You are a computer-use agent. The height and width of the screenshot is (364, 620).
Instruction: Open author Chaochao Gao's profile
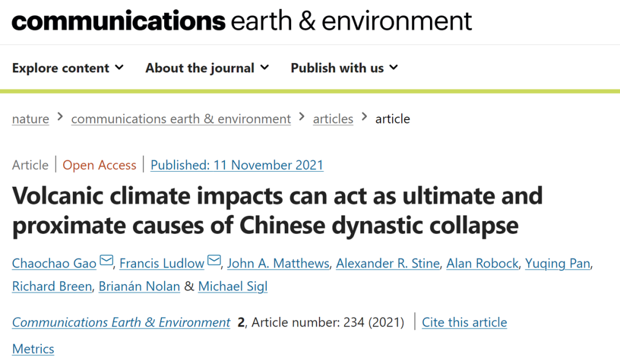pyautogui.click(x=55, y=264)
